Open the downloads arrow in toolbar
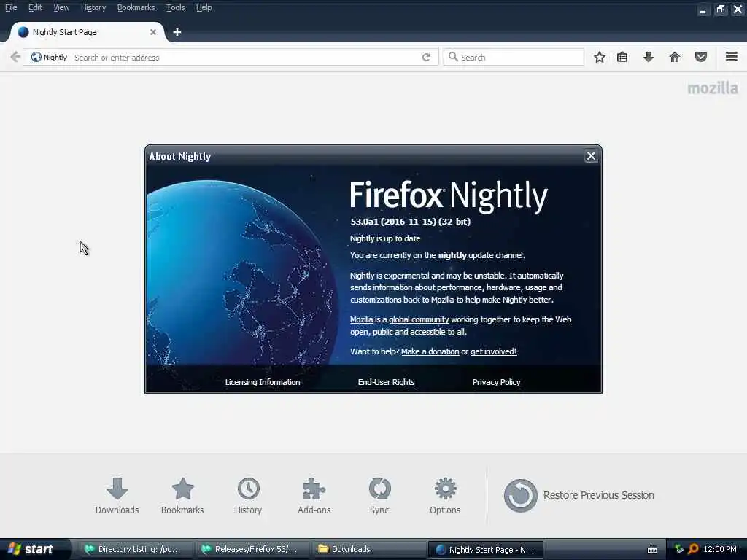Screen dimensions: 747x560 [x=649, y=57]
